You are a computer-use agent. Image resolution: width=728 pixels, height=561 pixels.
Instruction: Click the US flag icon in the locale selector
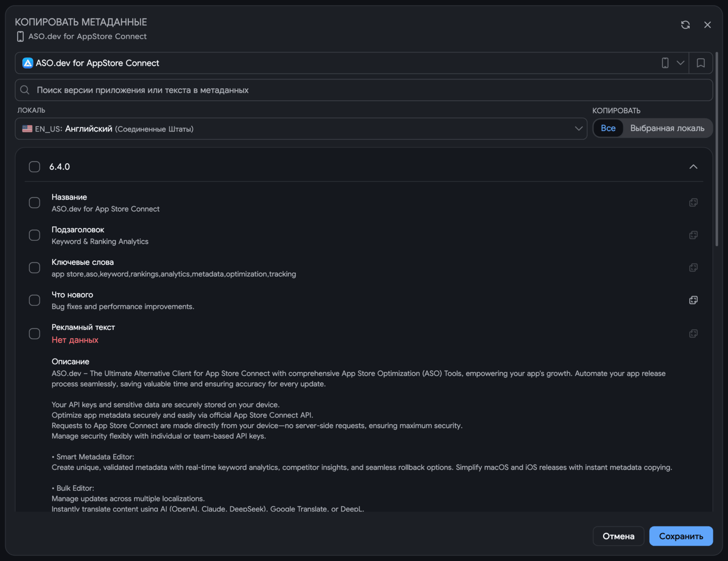pyautogui.click(x=27, y=129)
